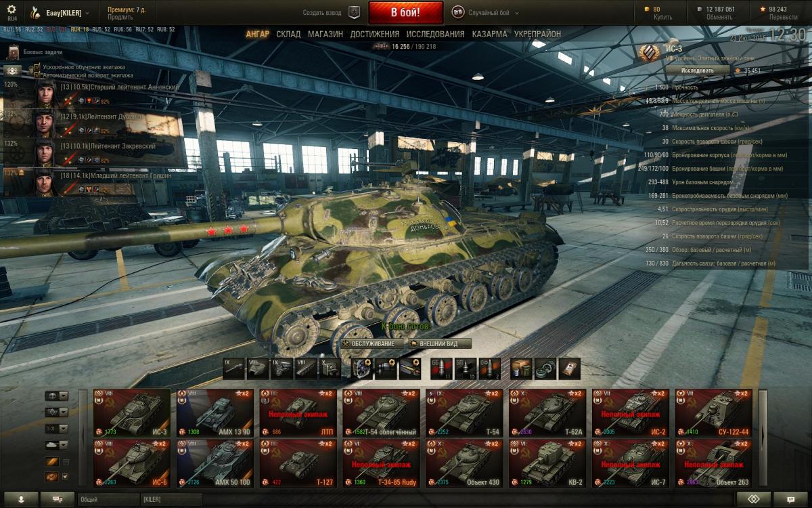Select the repair kit consumable slot
This screenshot has width=812, height=508.
521,368
